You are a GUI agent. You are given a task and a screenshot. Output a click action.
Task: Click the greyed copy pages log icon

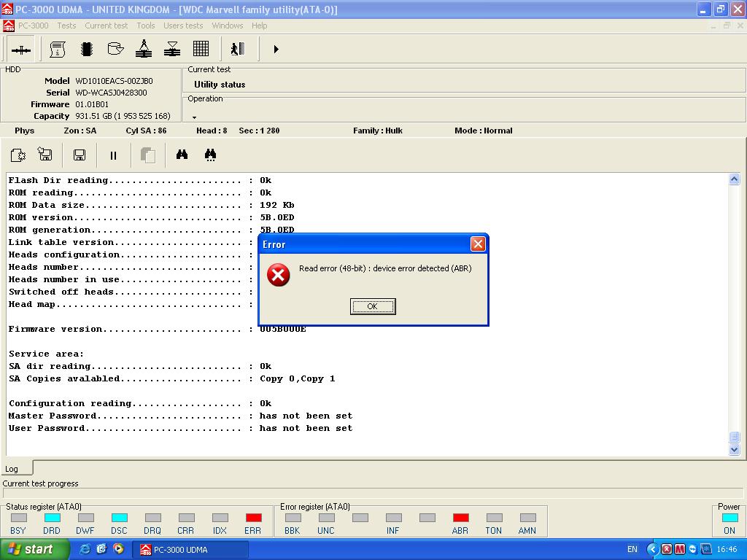147,155
